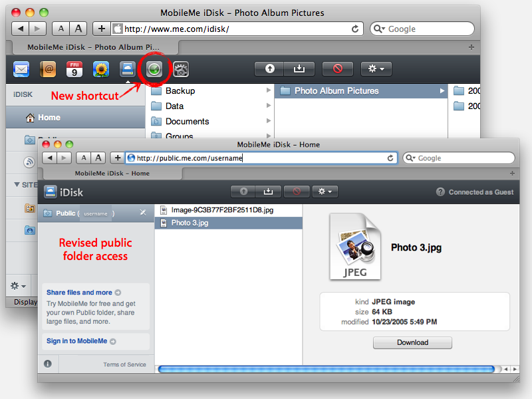532x399 pixels.
Task: Decrease text size in the front Safari window
Action: tap(84, 158)
